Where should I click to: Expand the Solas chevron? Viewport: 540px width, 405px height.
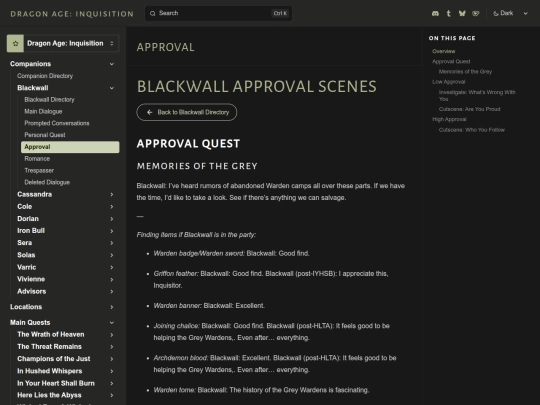point(112,255)
